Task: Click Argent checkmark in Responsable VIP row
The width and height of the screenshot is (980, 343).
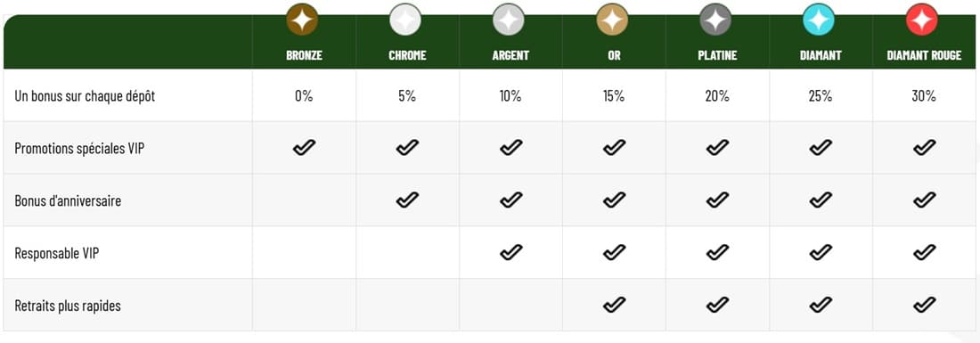Action: click(x=510, y=253)
